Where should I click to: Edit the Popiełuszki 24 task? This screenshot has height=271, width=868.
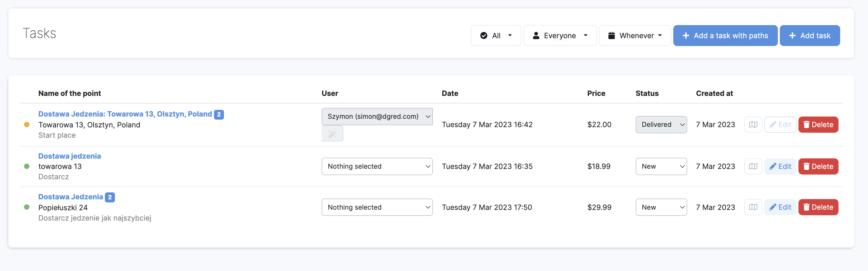[780, 207]
